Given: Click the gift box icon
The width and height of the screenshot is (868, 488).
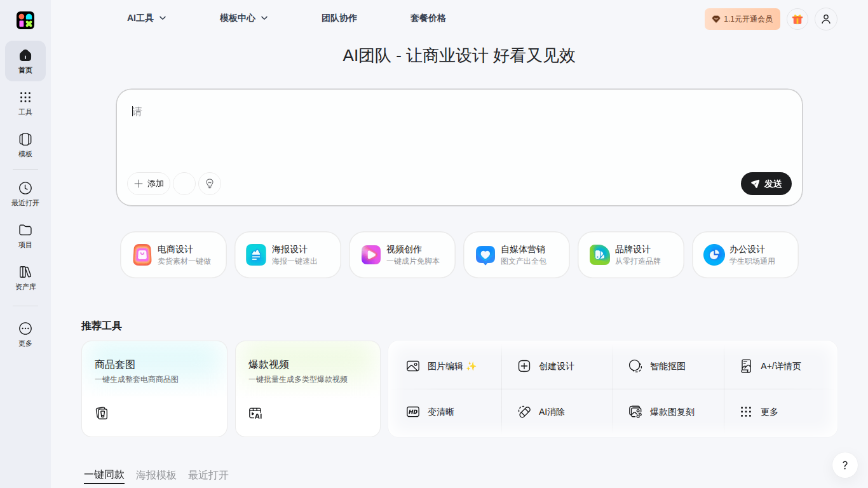Looking at the screenshot, I should pyautogui.click(x=797, y=19).
